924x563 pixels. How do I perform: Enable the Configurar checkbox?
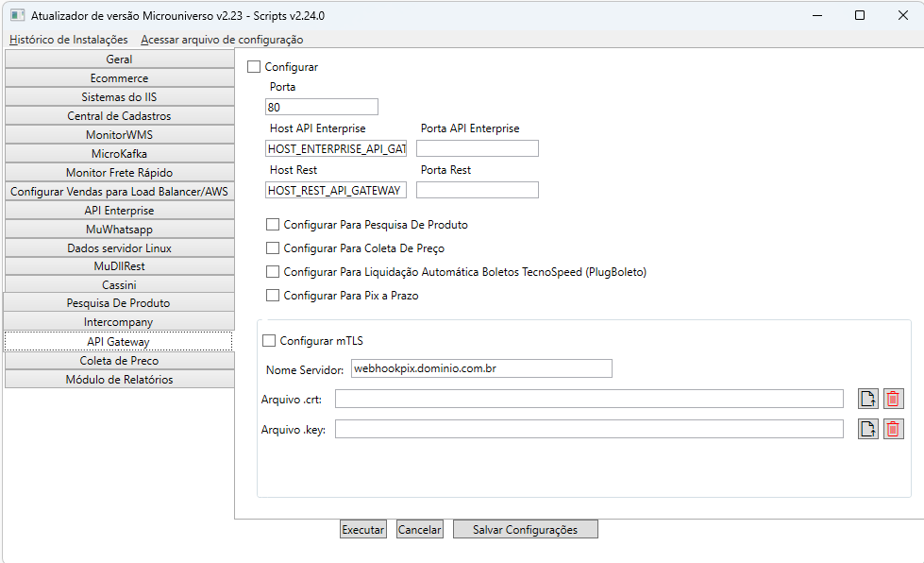254,67
